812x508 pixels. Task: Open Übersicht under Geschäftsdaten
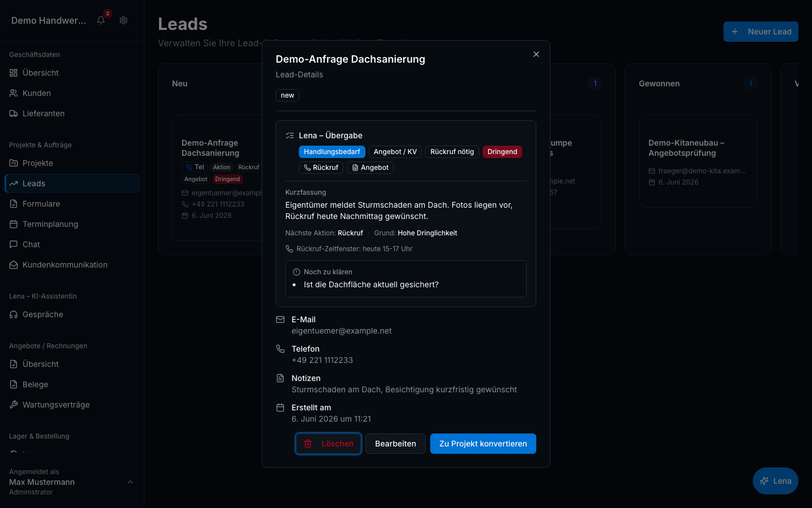[x=72, y=73]
